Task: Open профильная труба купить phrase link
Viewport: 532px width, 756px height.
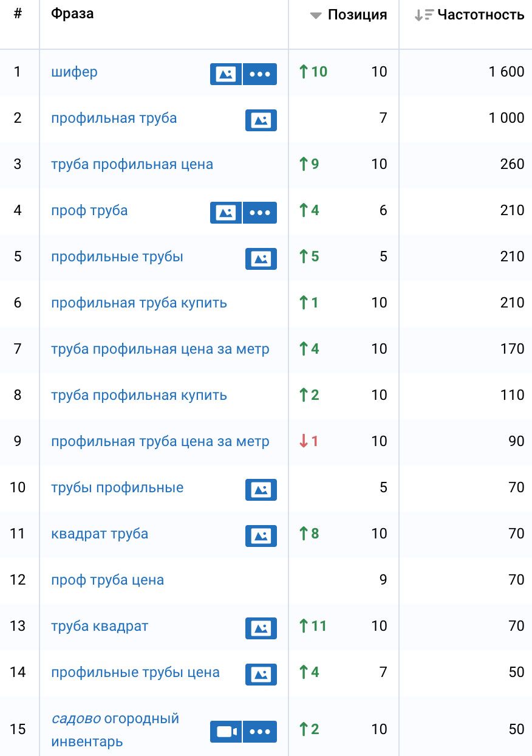Action: tap(138, 303)
